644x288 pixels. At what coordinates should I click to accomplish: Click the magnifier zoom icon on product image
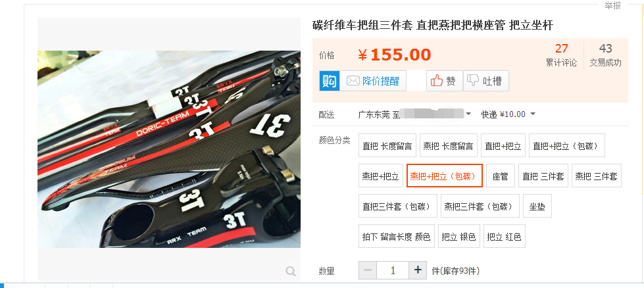291,271
